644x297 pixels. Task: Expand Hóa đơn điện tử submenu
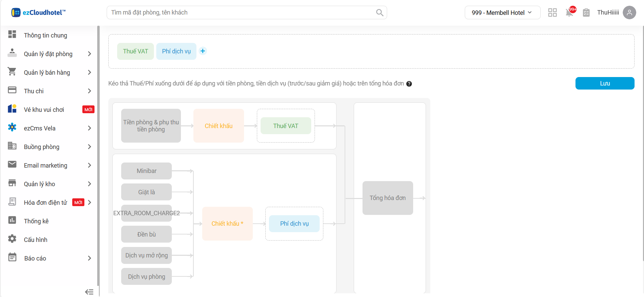pos(89,202)
